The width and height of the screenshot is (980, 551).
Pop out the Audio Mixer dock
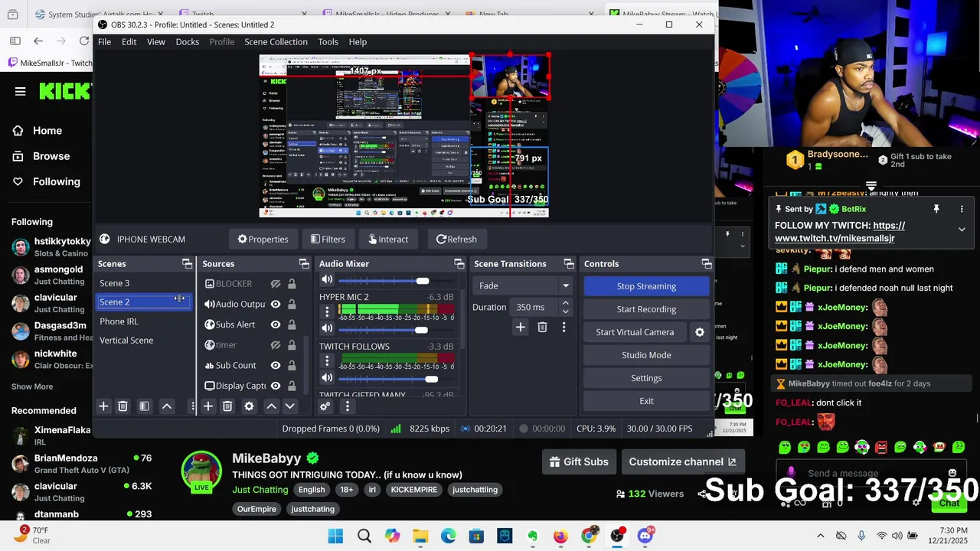459,264
